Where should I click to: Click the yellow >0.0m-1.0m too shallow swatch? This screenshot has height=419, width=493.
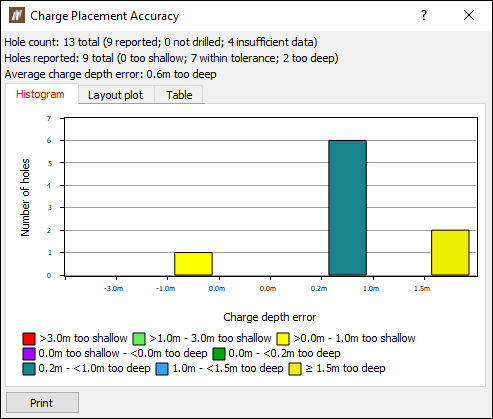coord(283,339)
